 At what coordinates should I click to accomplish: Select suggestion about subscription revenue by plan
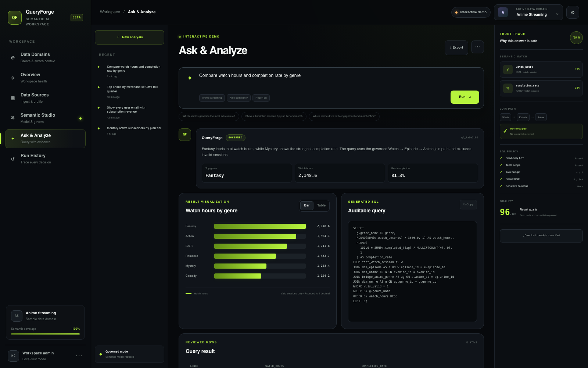pos(274,116)
